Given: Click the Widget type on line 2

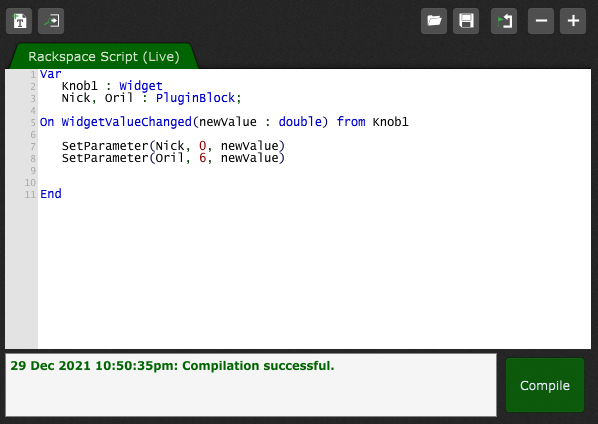Looking at the screenshot, I should [x=141, y=86].
